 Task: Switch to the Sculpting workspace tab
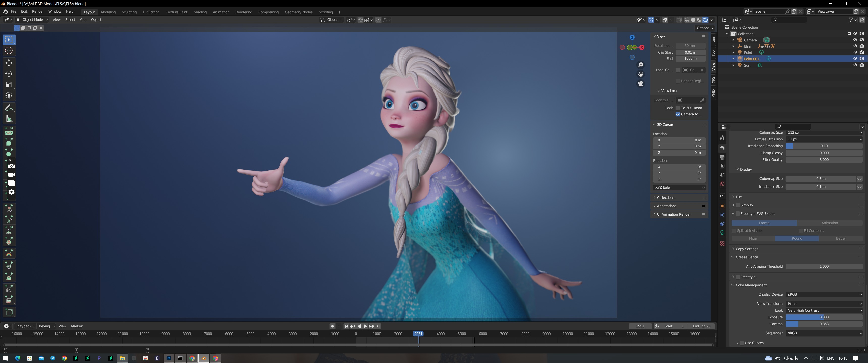tap(129, 12)
